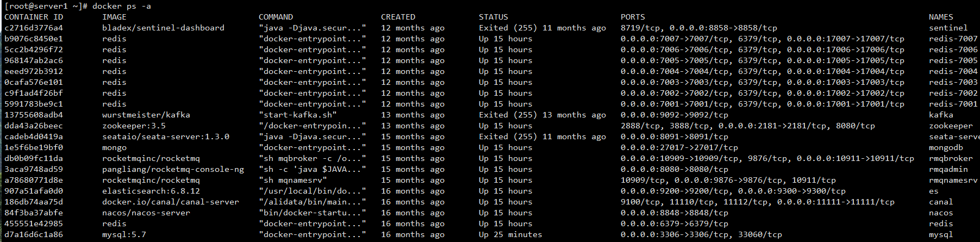Click container ID d7a16d6c1a86
Viewport: 980px width, 242px height.
[x=34, y=234]
